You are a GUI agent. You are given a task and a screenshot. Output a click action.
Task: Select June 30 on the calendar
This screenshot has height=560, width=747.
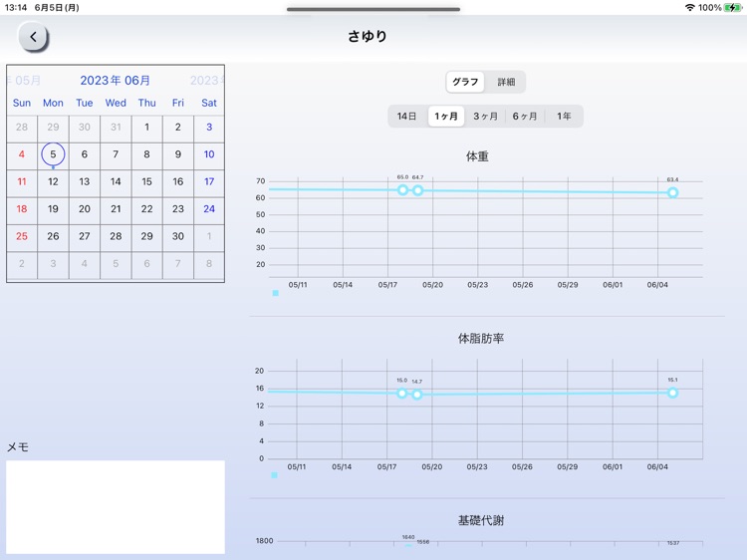[178, 236]
